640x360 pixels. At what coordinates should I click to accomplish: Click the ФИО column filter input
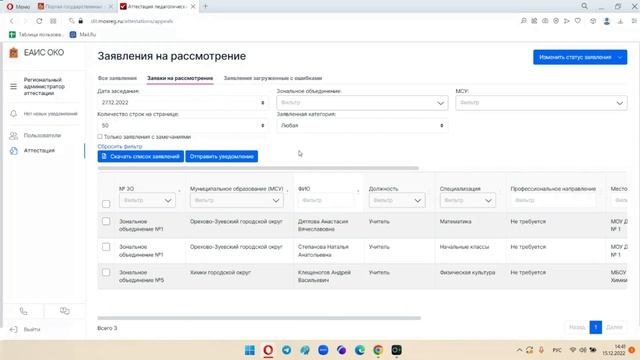(x=327, y=200)
